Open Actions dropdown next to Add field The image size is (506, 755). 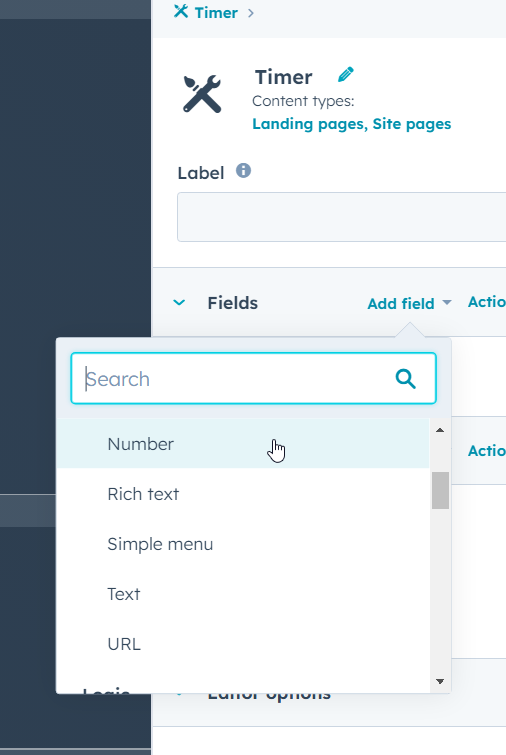pyautogui.click(x=487, y=302)
